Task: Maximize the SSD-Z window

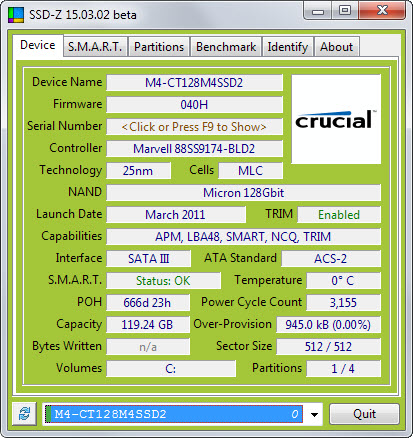Action: pyautogui.click(x=345, y=11)
